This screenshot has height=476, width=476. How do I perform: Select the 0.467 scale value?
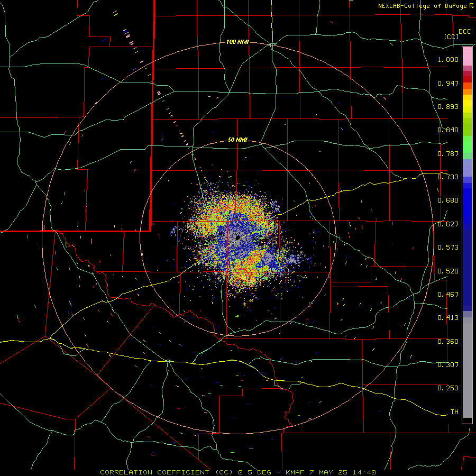click(x=448, y=295)
